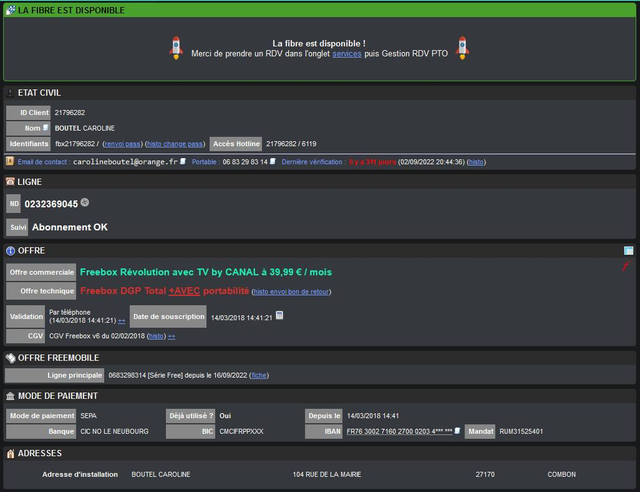The image size is (640, 492).
Task: Click the bank name CIC NO LE NEUBOURG
Action: click(x=114, y=432)
